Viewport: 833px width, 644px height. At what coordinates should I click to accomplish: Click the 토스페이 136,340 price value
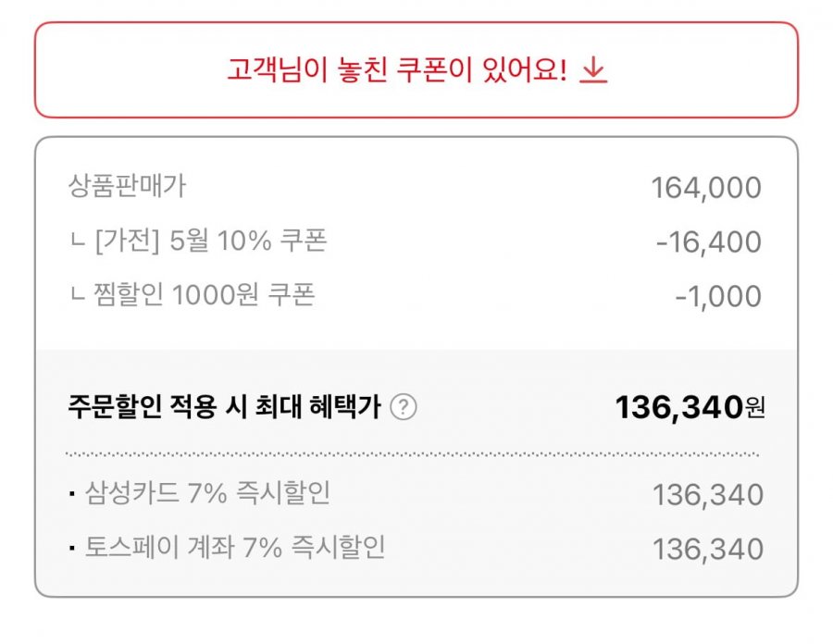point(708,549)
